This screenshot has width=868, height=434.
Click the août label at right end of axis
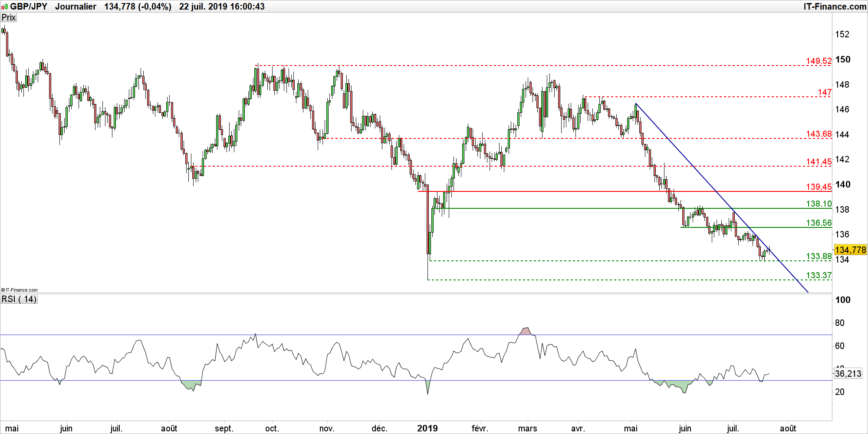[x=788, y=429]
